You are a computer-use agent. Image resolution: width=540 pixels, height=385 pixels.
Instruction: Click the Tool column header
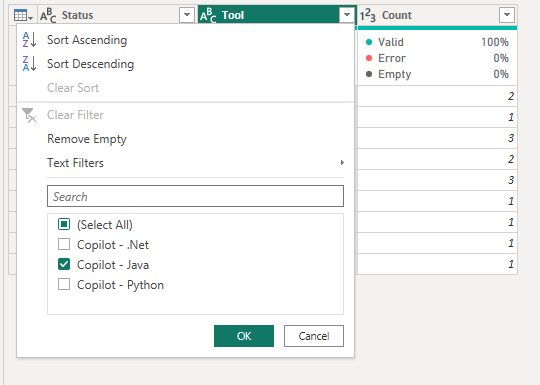click(x=277, y=15)
